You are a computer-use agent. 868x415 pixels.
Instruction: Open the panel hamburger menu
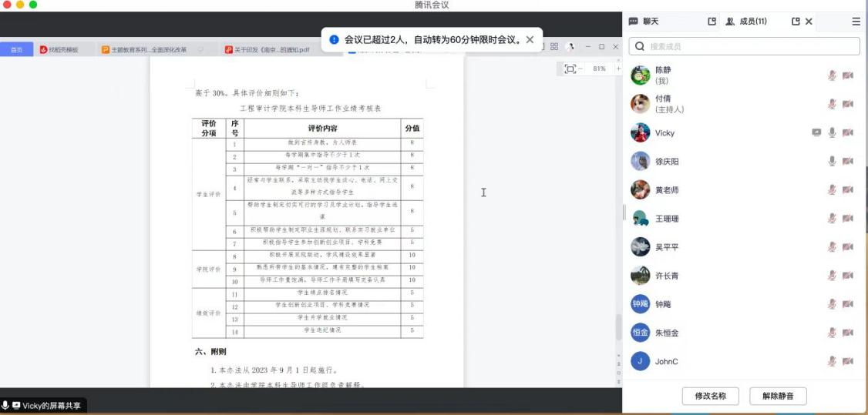856,22
